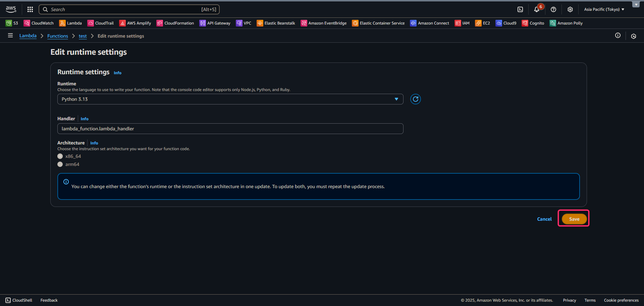Select x86_64 architecture
The width and height of the screenshot is (644, 306).
click(x=60, y=156)
